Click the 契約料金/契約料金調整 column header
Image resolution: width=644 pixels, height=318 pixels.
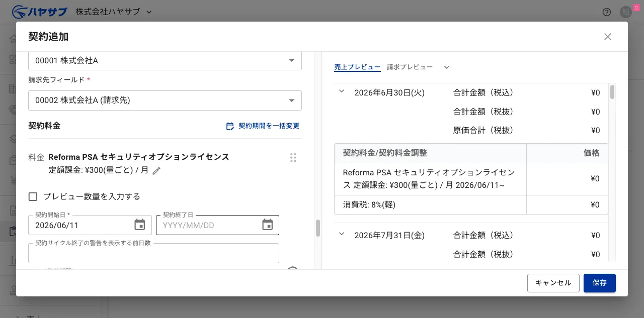pos(430,153)
